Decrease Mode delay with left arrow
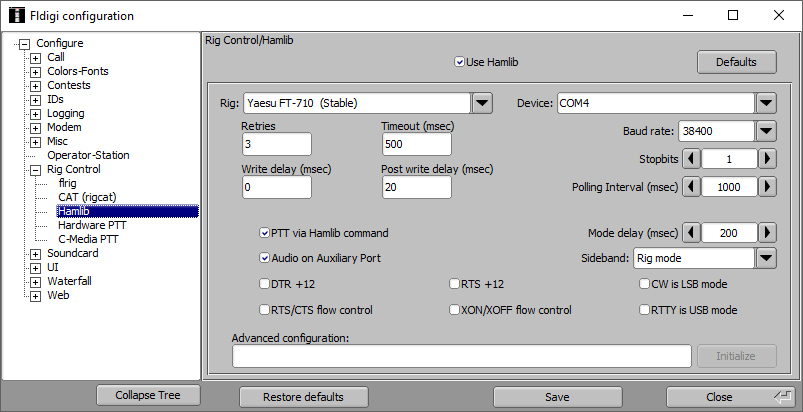The image size is (803, 412). [691, 233]
